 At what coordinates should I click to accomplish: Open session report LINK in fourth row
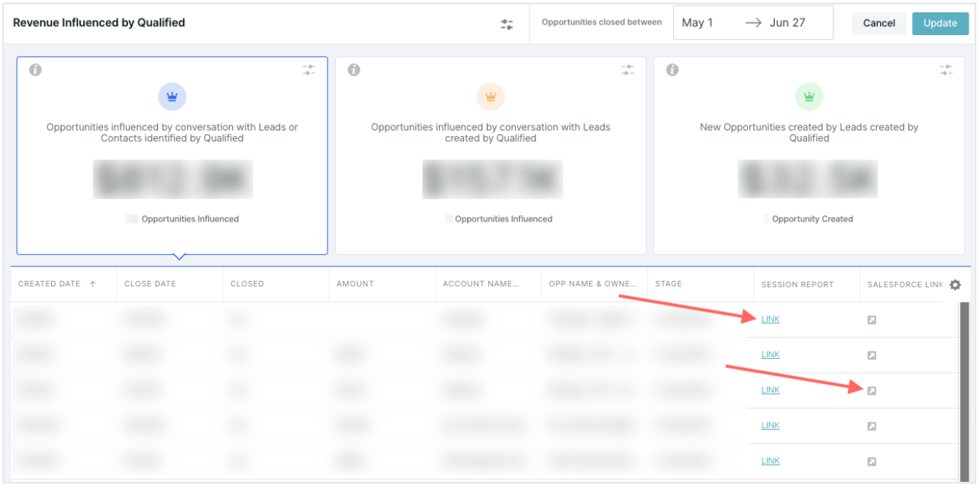pyautogui.click(x=771, y=425)
